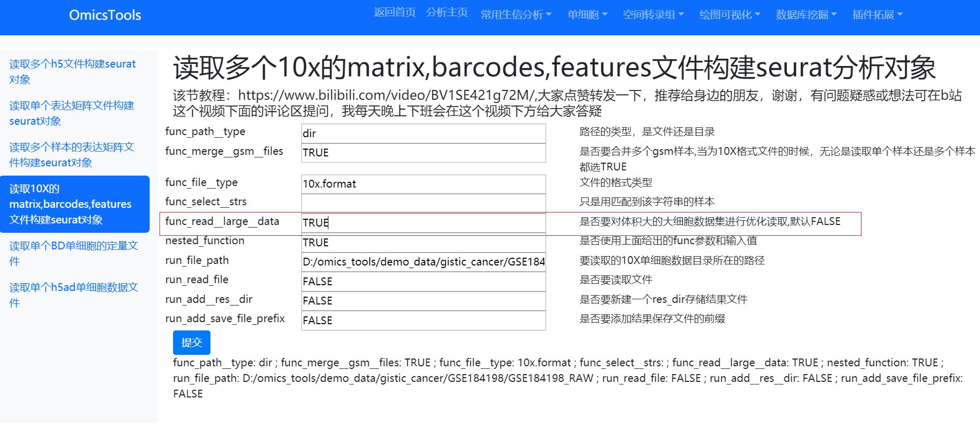Viewport: 980px width, 425px height.
Task: Click the func_select__strs label
Action: coord(206,202)
